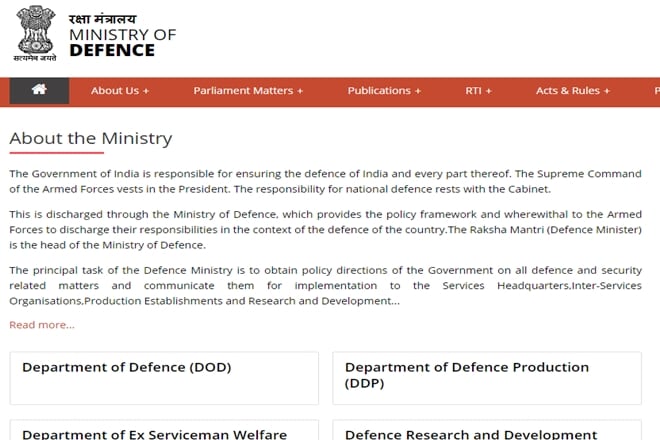Image resolution: width=660 pixels, height=440 pixels.
Task: Expand the plus sign next to Acts & Rules
Action: (x=607, y=91)
